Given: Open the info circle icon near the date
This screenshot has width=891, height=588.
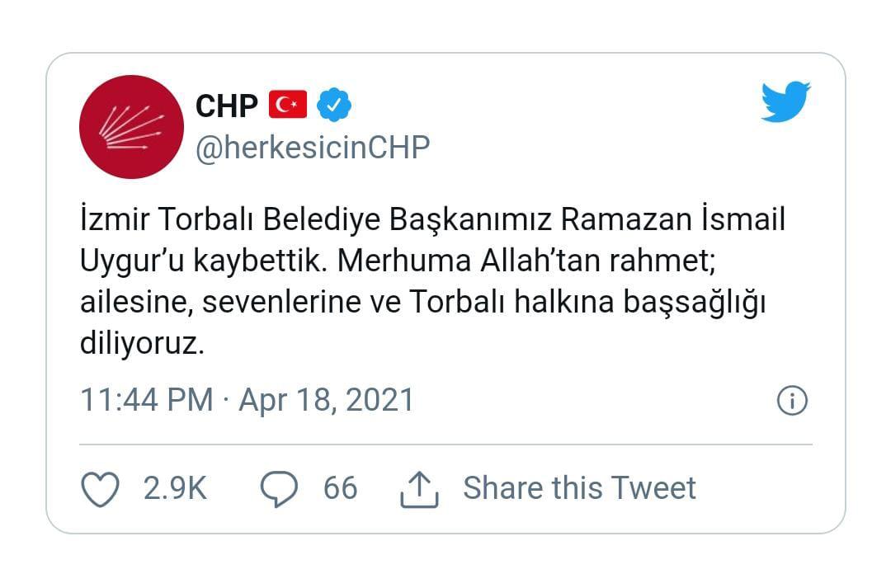Looking at the screenshot, I should 791,401.
